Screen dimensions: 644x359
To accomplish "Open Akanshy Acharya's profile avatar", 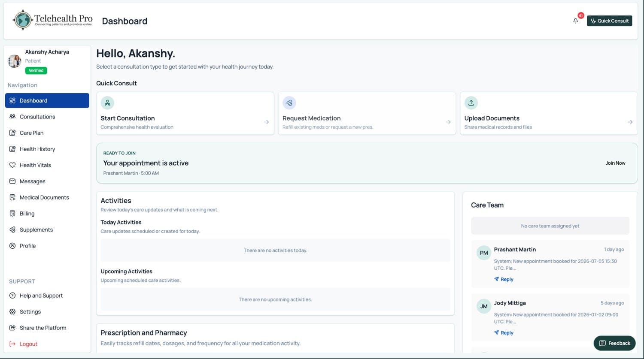I will coord(15,61).
